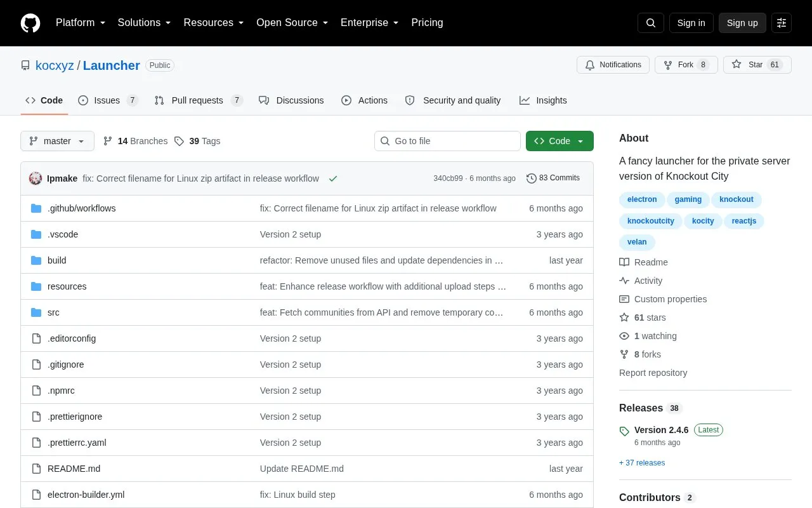The image size is (812, 508).
Task: Select the knockoutcity topic tag
Action: 651,221
